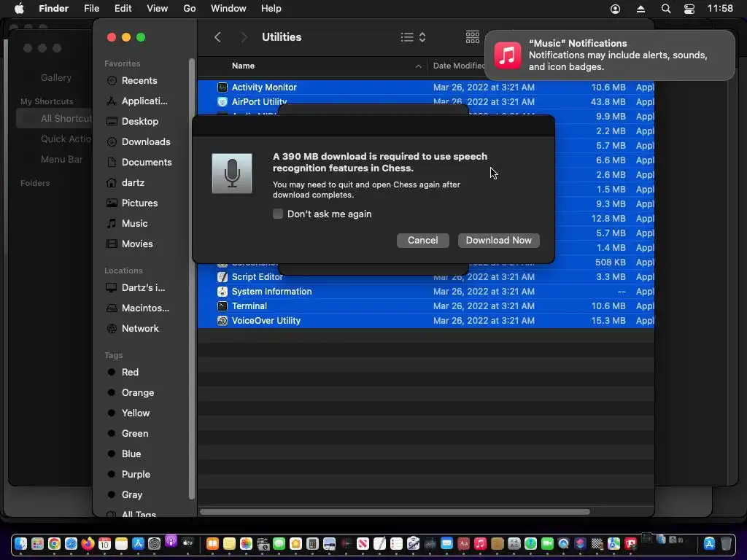Go back in Finder window
The image size is (747, 560).
tap(217, 37)
